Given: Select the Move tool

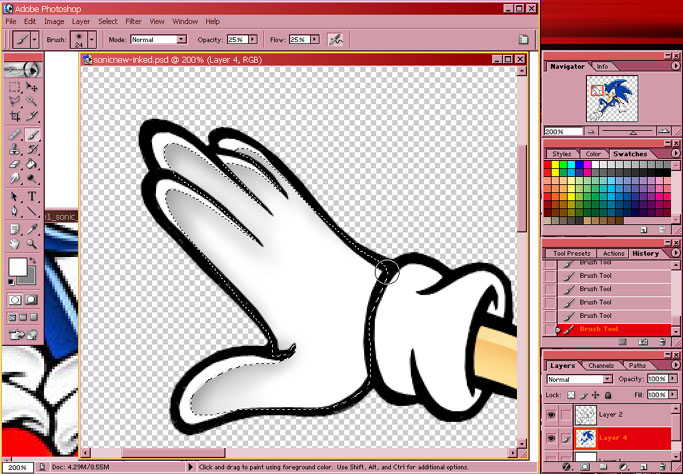Looking at the screenshot, I should [31, 86].
